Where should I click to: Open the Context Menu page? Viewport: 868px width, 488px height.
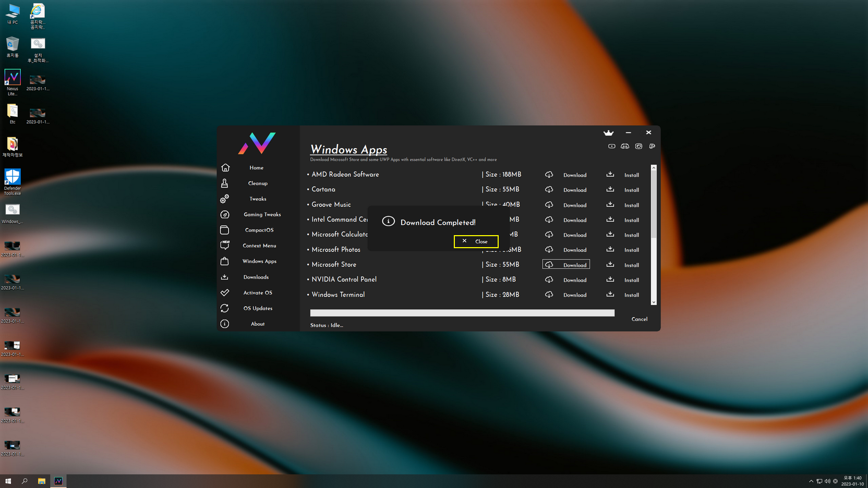point(259,246)
